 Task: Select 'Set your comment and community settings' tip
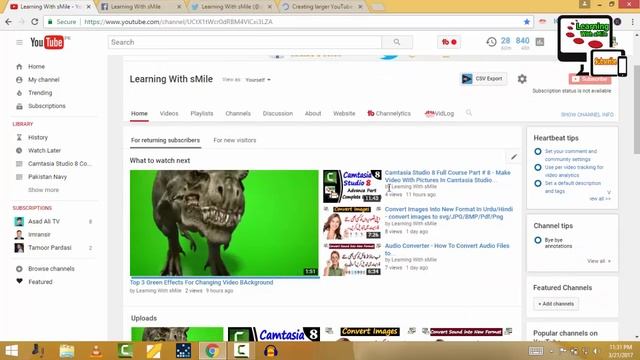click(571, 155)
